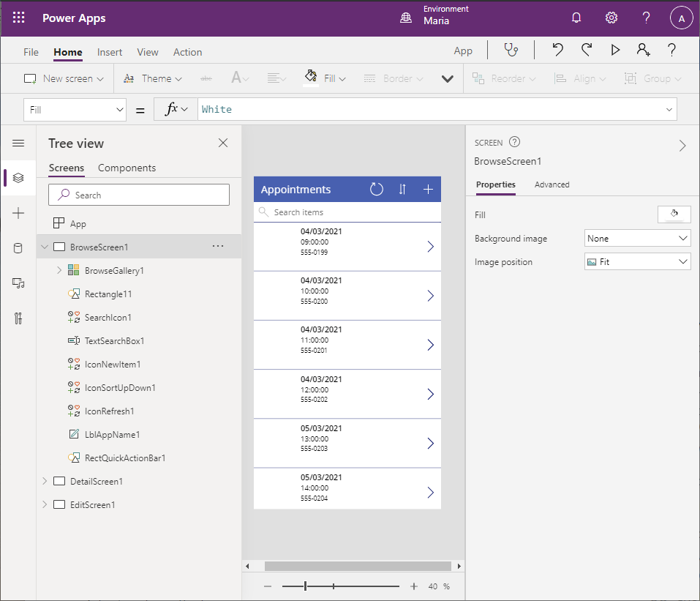Switch to the Advanced tab
The height and width of the screenshot is (601, 700).
tap(552, 184)
